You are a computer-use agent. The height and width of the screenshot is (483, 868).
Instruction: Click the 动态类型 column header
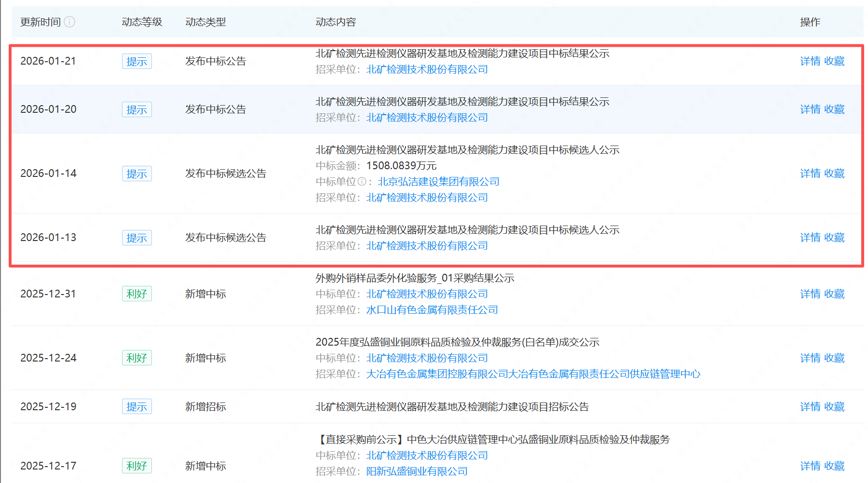click(x=205, y=22)
